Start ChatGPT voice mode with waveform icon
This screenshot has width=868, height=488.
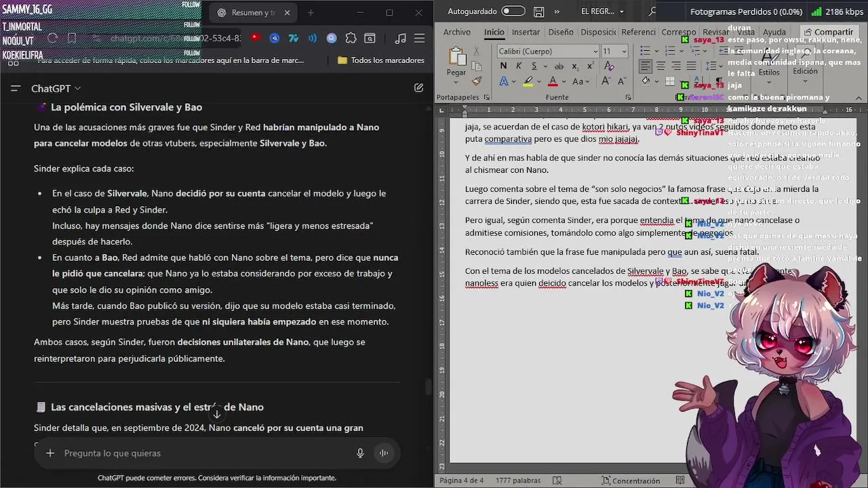click(384, 453)
